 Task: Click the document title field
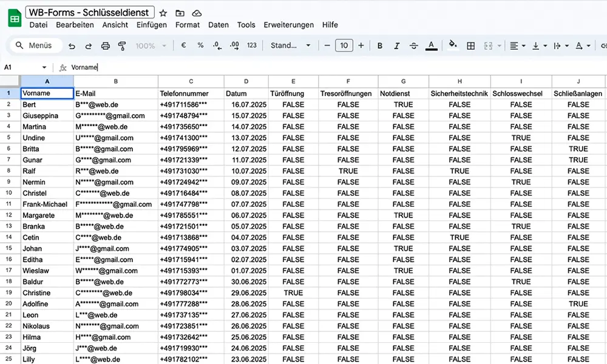[90, 12]
